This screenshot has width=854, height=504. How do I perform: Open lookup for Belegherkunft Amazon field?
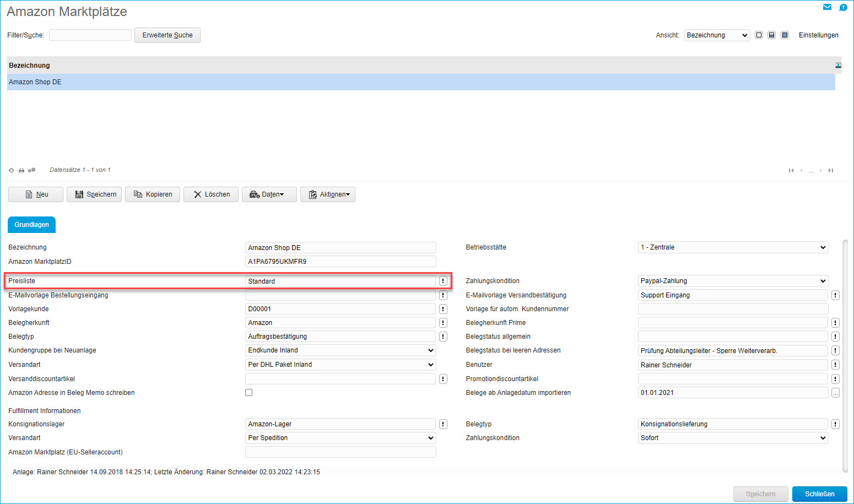443,323
